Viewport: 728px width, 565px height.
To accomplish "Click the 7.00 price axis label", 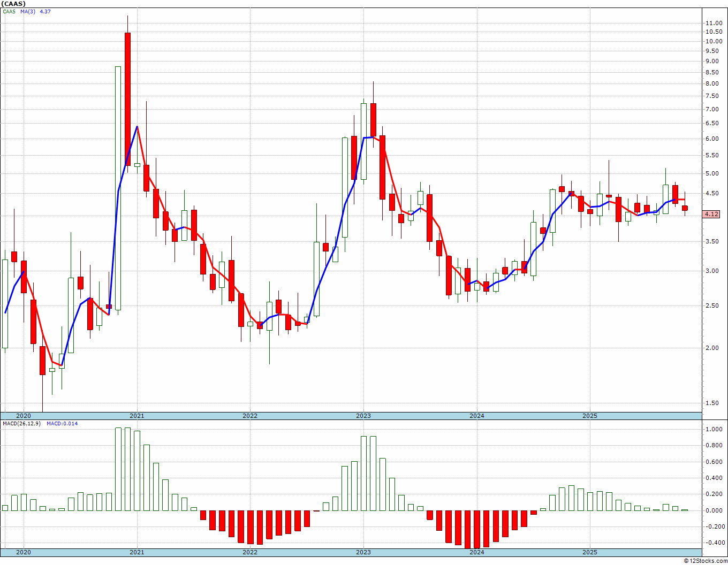I will 712,109.
